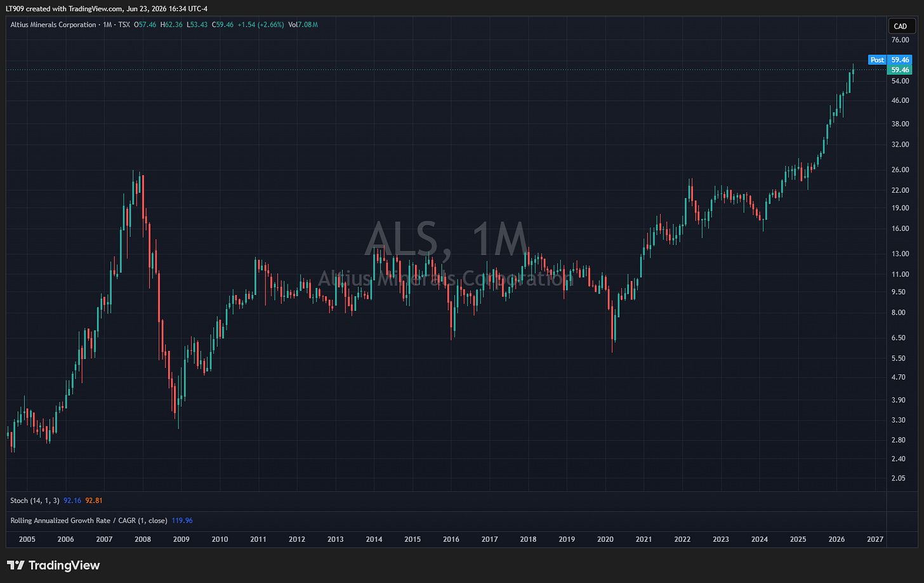Click the TradingView logo in the footer

pyautogui.click(x=53, y=565)
